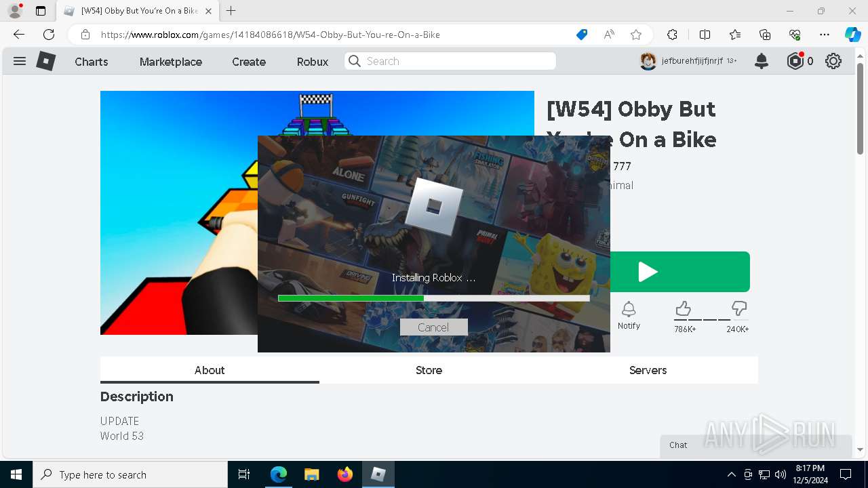Open the taskbar clock 8:17 PM
This screenshot has width=868, height=488.
(x=810, y=474)
